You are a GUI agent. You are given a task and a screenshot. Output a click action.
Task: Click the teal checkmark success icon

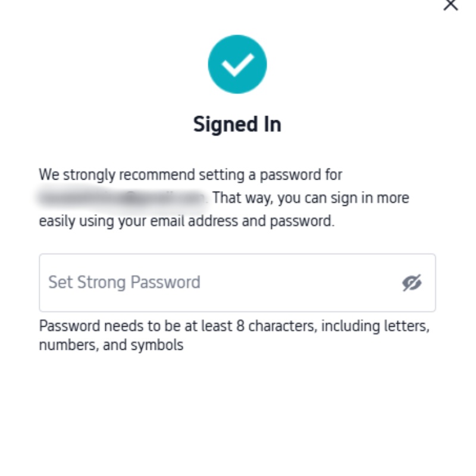click(x=237, y=64)
